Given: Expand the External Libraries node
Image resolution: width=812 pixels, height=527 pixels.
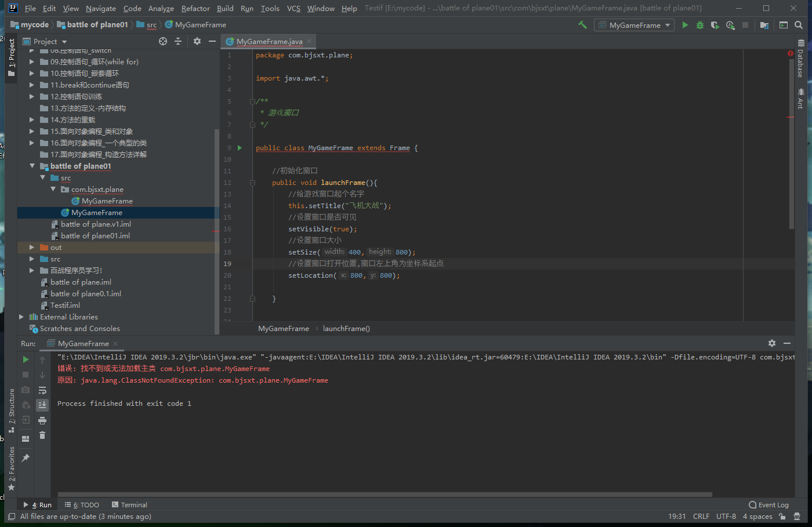Looking at the screenshot, I should coord(21,317).
